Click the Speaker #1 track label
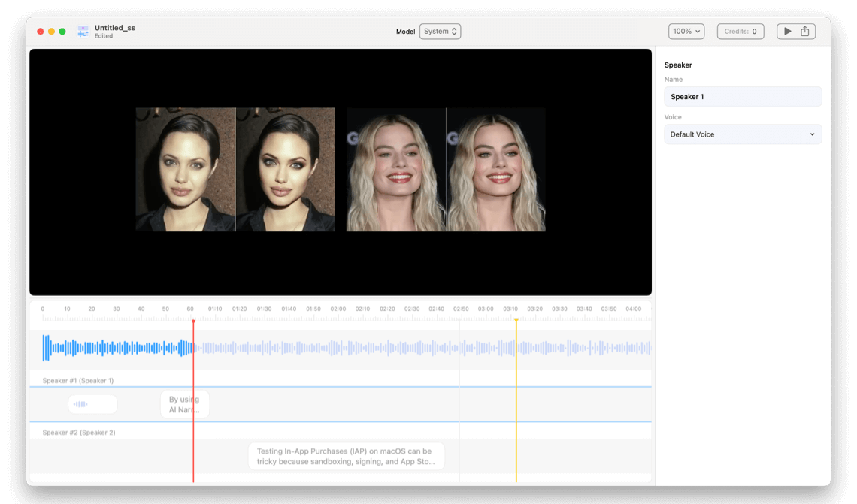Viewport: 857px width, 504px height. (78, 381)
